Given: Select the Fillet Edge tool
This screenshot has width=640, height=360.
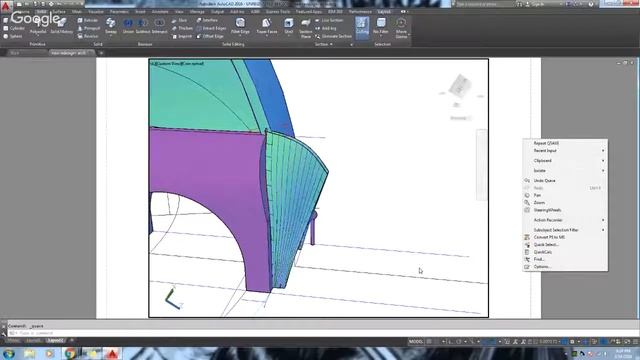Looking at the screenshot, I should tap(240, 26).
